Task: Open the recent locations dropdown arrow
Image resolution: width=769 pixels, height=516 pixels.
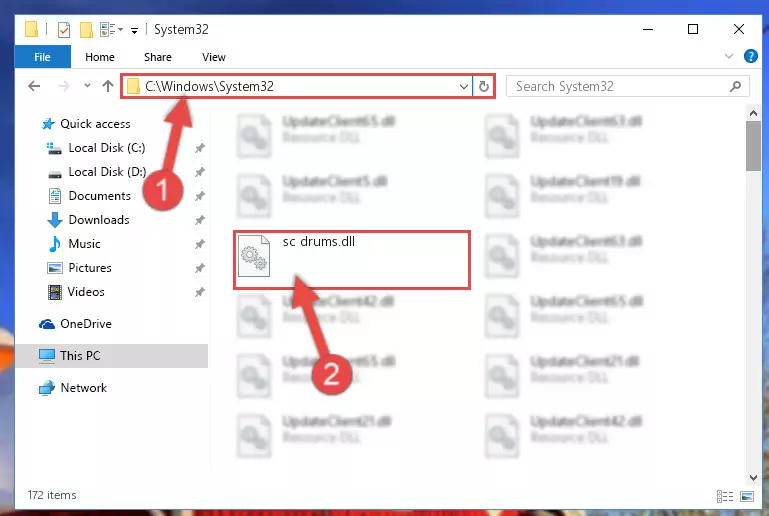Action: tap(87, 86)
